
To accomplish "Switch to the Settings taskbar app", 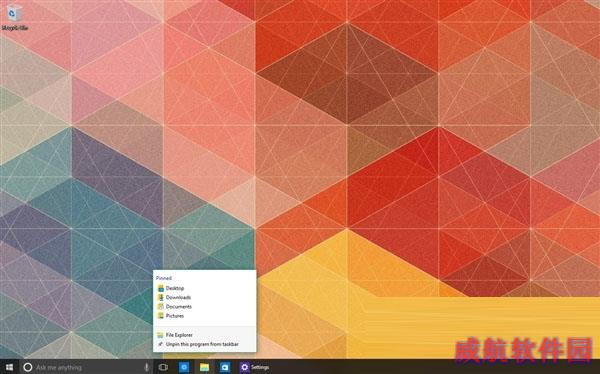I will pos(254,367).
